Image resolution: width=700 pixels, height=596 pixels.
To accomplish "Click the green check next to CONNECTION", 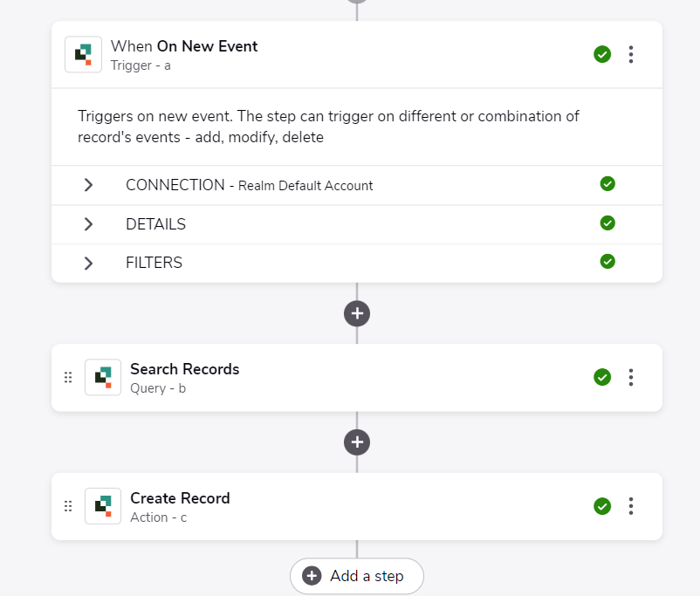I will 607,183.
